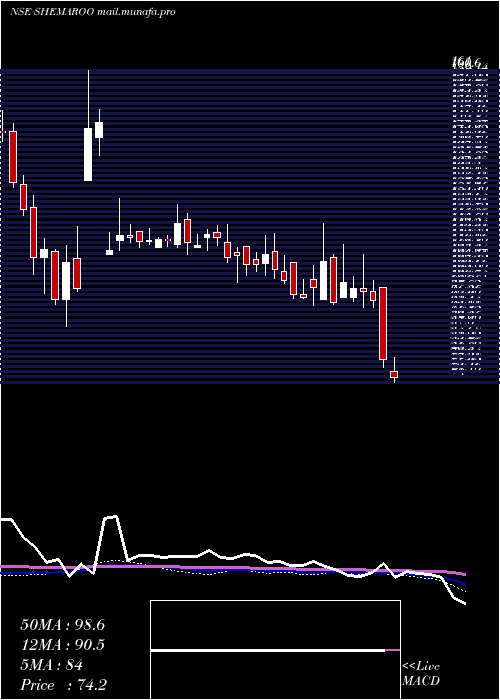Select the Price : 74.2 value
This screenshot has height=700, width=500.
(63, 685)
